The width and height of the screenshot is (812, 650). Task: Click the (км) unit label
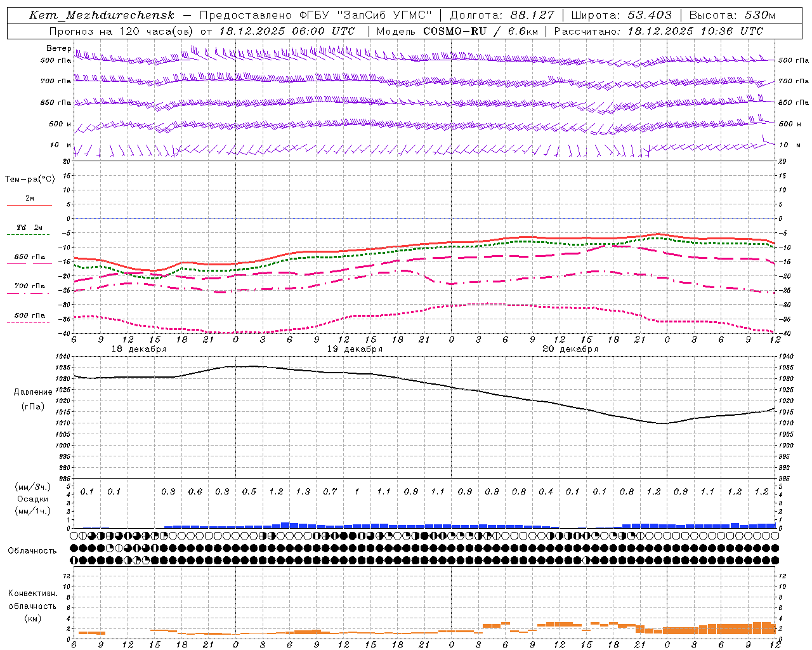point(32,618)
